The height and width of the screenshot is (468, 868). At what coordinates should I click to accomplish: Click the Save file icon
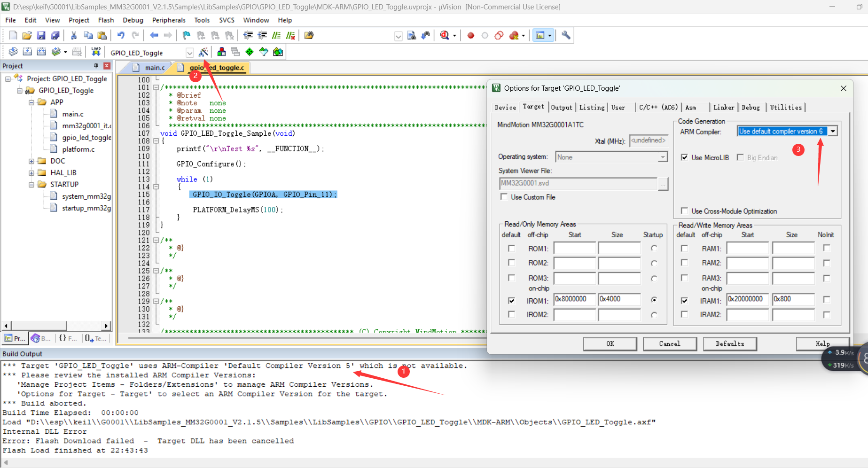click(x=41, y=35)
